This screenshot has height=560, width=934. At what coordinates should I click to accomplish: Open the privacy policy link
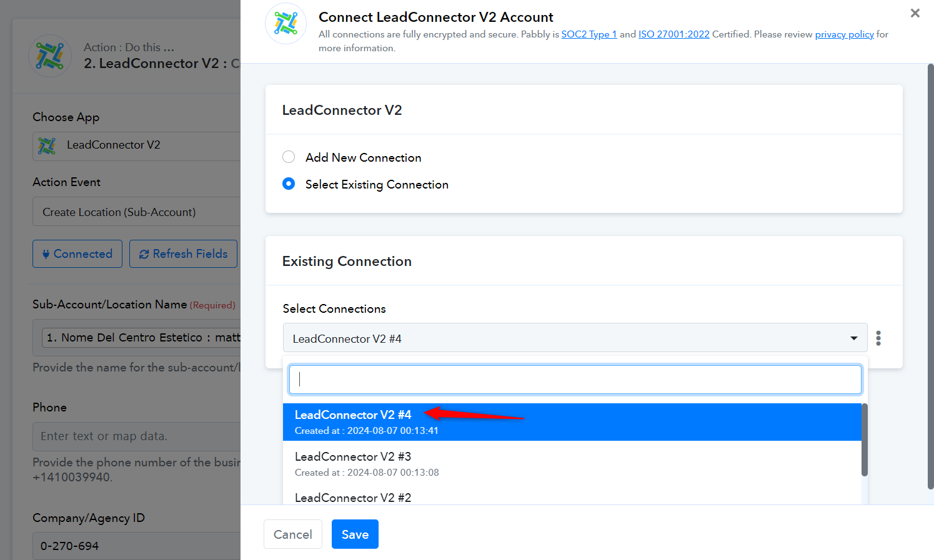tap(845, 34)
